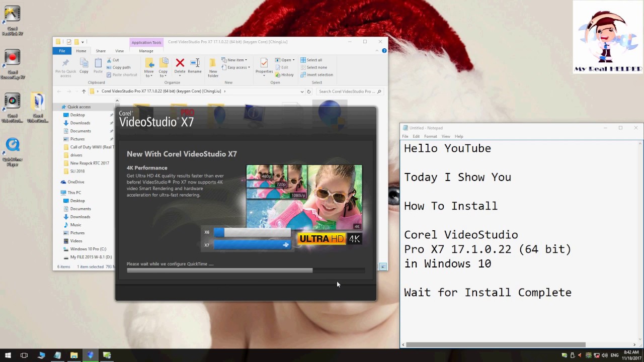Screen dimensions: 644x362
Task: Click Cut in the Explorer ribbon
Action: (x=113, y=60)
